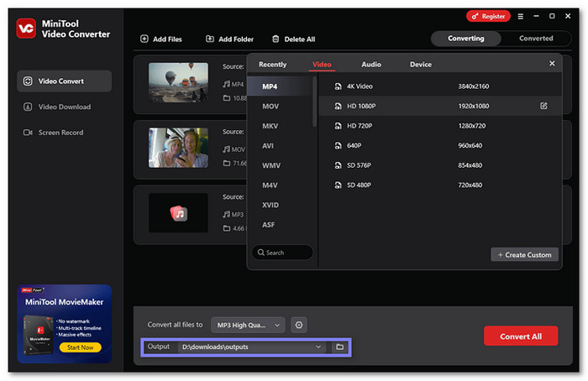Select Video Download in sidebar
588x381 pixels.
tap(64, 107)
